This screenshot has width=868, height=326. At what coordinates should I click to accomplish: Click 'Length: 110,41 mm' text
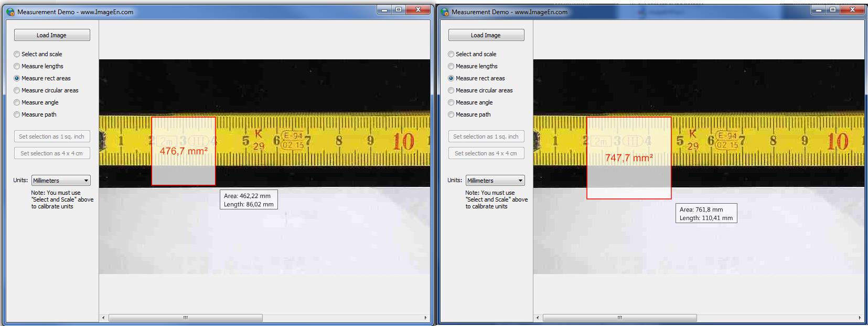[x=706, y=218]
